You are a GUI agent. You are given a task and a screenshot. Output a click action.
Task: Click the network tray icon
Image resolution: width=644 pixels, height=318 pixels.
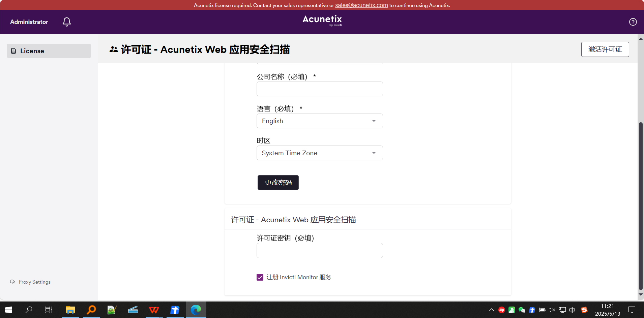tap(562, 310)
